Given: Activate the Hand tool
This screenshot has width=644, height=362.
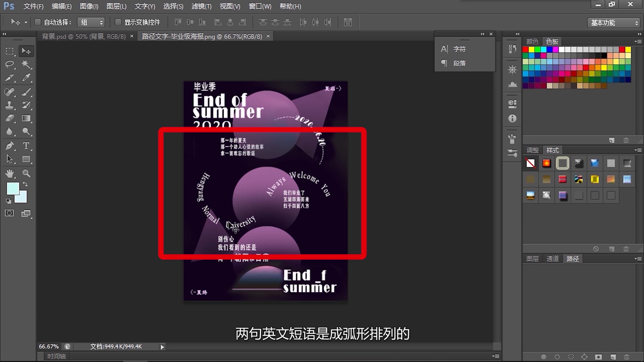Looking at the screenshot, I should tap(9, 173).
